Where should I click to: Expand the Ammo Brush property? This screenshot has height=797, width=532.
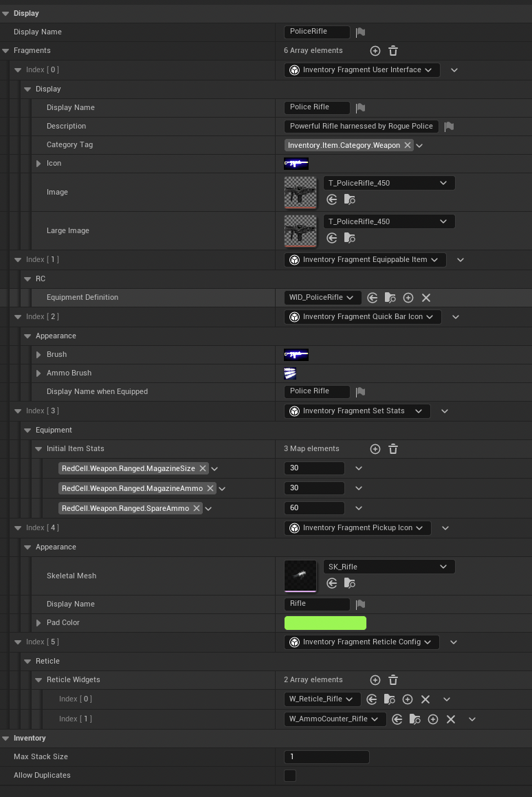click(x=38, y=373)
